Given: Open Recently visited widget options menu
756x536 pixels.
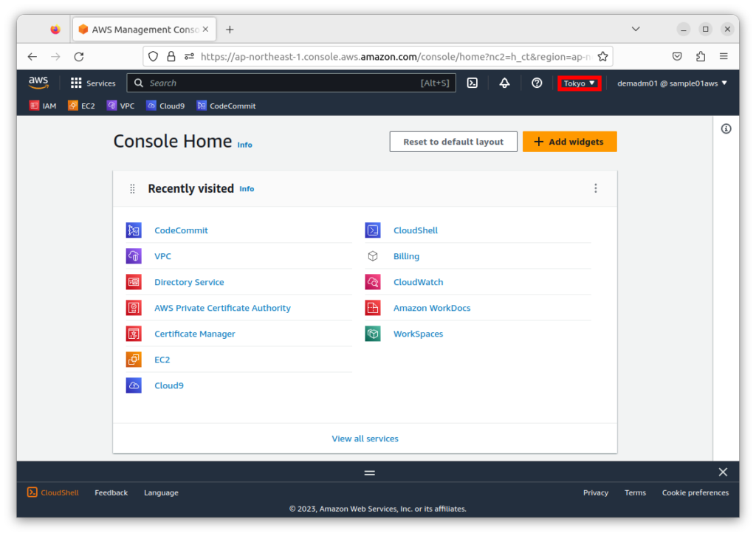Looking at the screenshot, I should click(596, 188).
